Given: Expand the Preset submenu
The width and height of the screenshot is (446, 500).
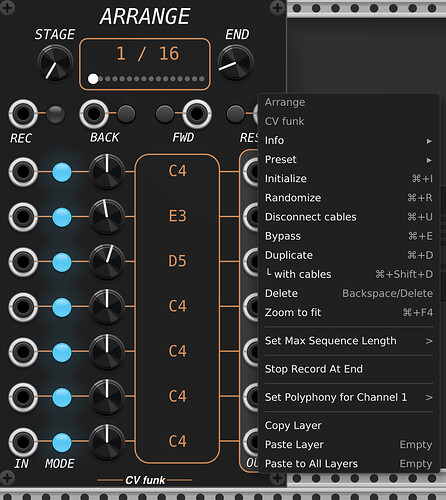Looking at the screenshot, I should [x=349, y=160].
